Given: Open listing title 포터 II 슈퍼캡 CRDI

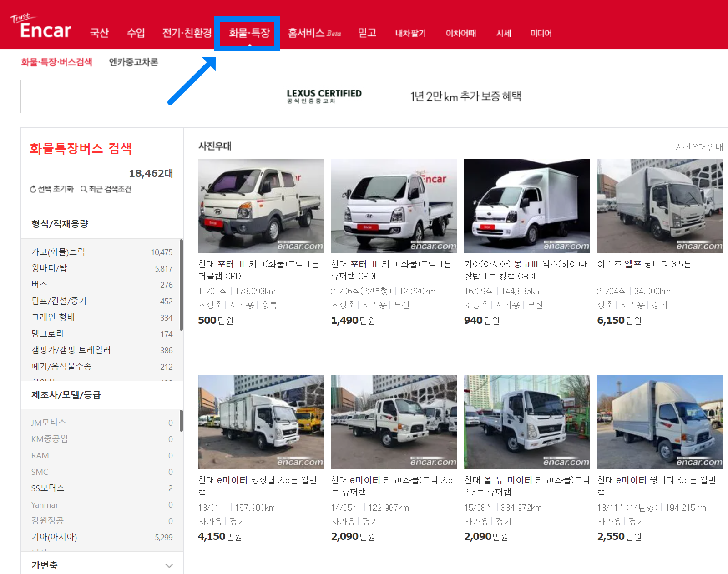Looking at the screenshot, I should click(391, 270).
